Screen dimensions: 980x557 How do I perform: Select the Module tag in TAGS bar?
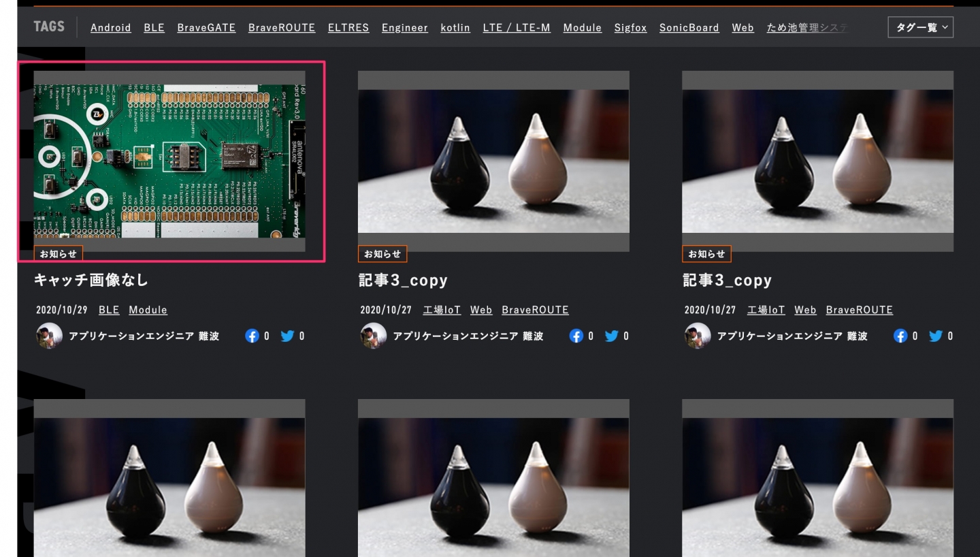(583, 28)
